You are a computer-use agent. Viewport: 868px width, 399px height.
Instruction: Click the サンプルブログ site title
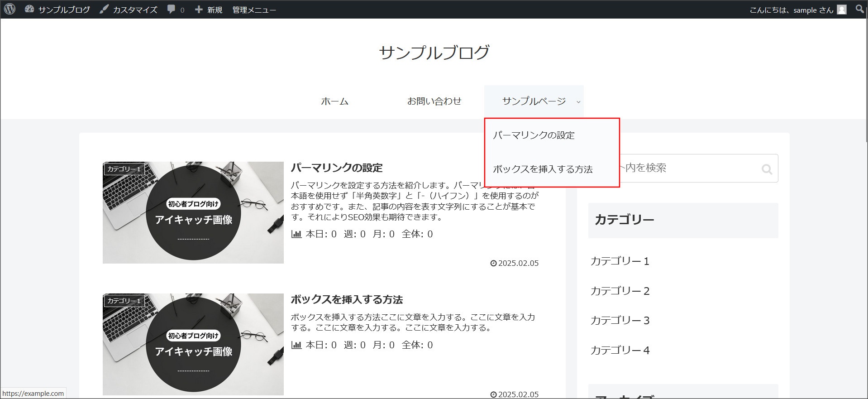coord(434,53)
